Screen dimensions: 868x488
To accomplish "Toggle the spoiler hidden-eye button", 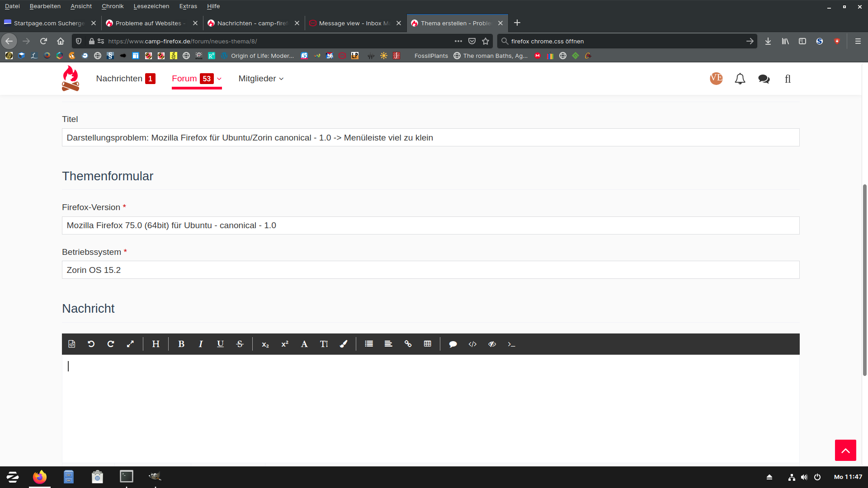I will (492, 344).
